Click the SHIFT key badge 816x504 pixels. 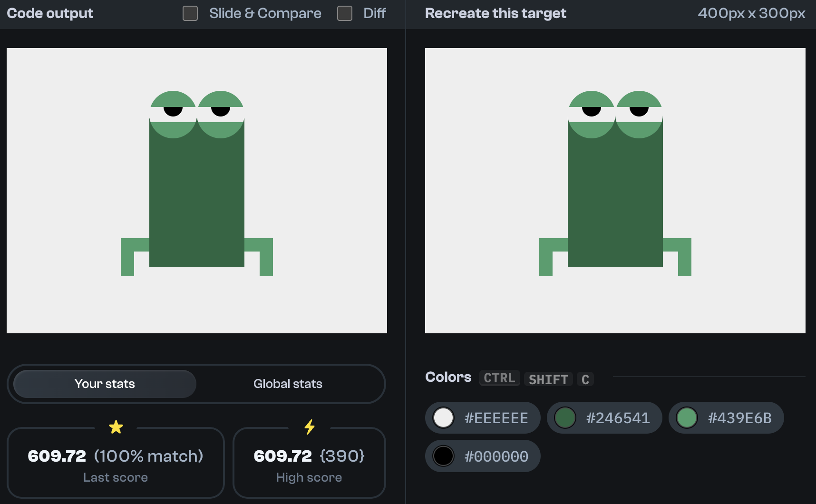point(548,379)
